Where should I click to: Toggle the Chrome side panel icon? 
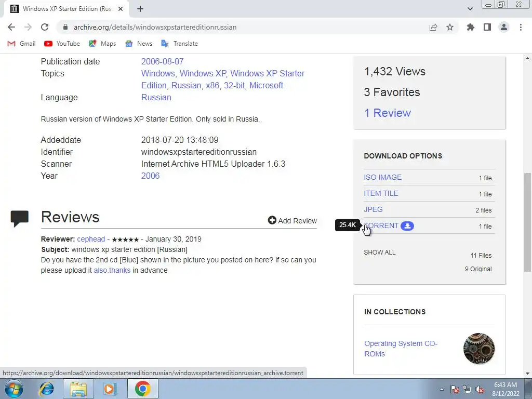click(x=487, y=27)
